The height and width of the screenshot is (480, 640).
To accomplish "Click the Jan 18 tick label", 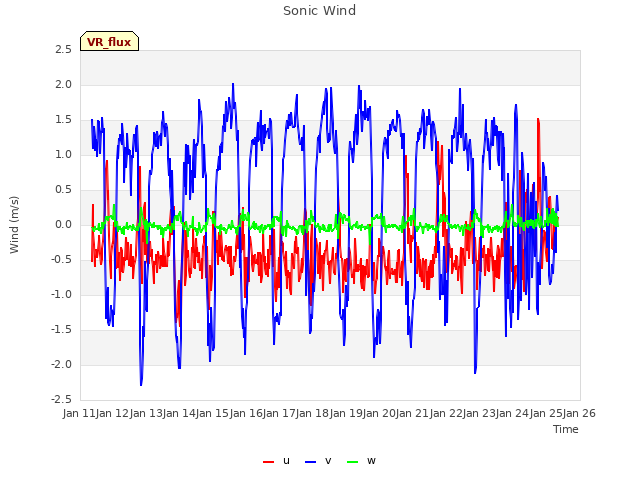I will point(313,413).
